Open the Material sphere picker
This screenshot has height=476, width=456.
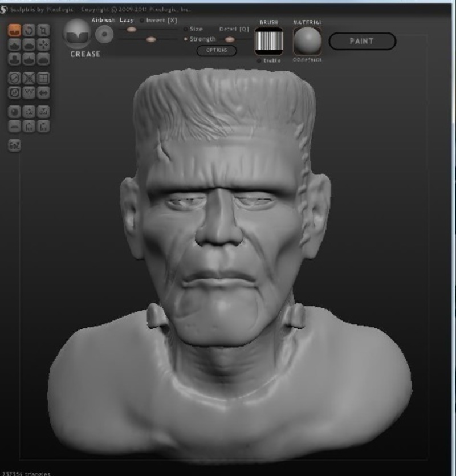click(x=307, y=40)
